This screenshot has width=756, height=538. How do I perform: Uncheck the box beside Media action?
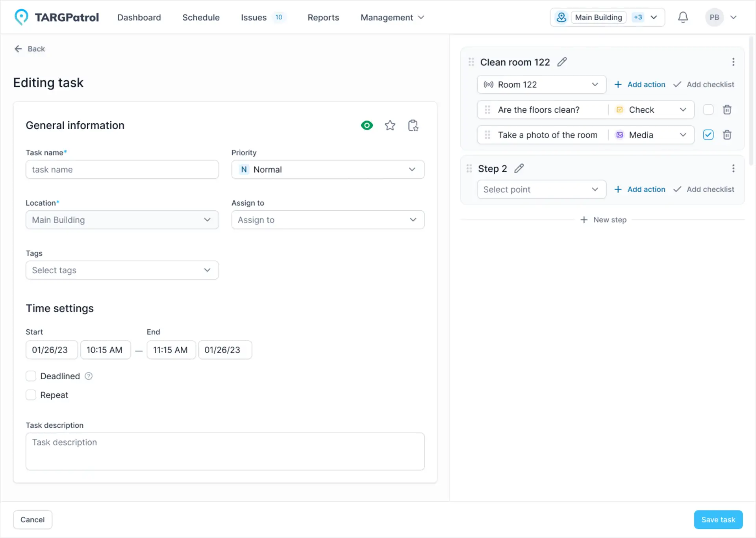[x=708, y=135]
